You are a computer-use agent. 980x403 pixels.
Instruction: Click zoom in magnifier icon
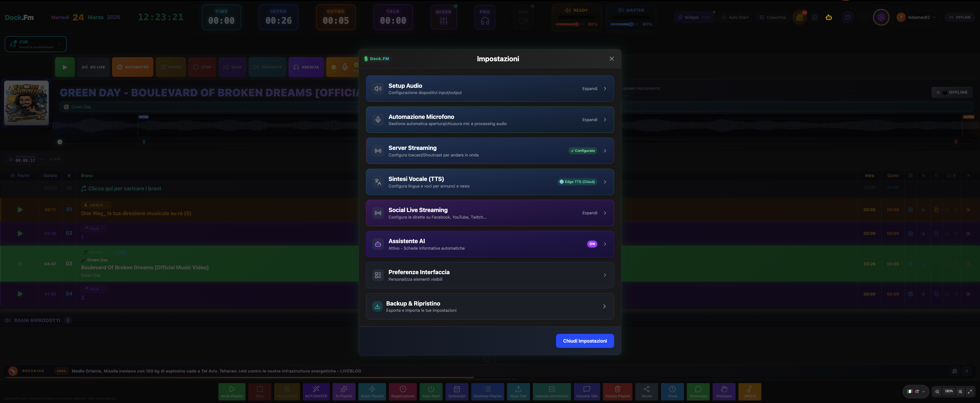click(960, 392)
